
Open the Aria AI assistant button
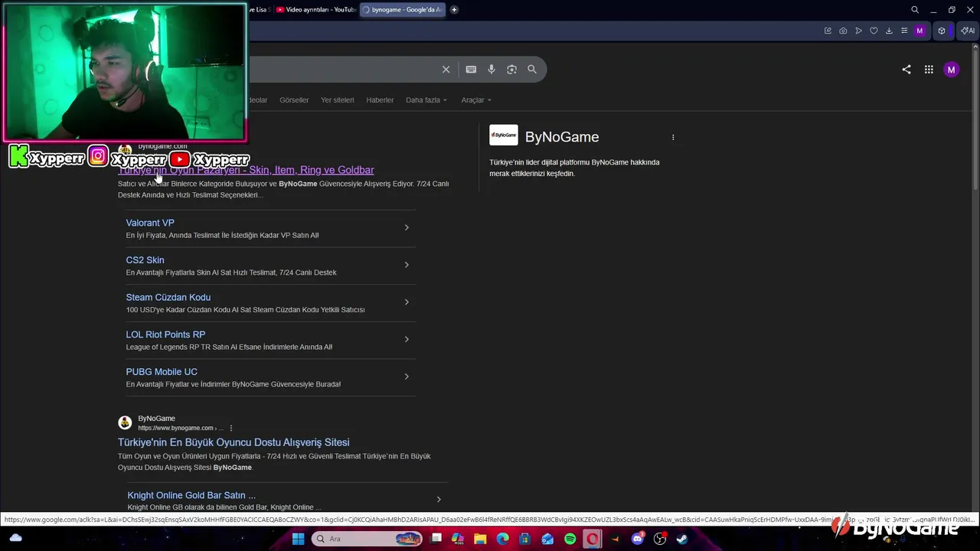tap(968, 31)
